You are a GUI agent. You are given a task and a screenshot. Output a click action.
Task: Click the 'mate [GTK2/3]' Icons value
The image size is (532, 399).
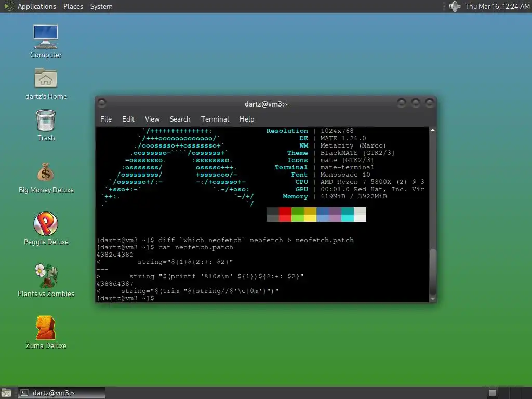347,160
